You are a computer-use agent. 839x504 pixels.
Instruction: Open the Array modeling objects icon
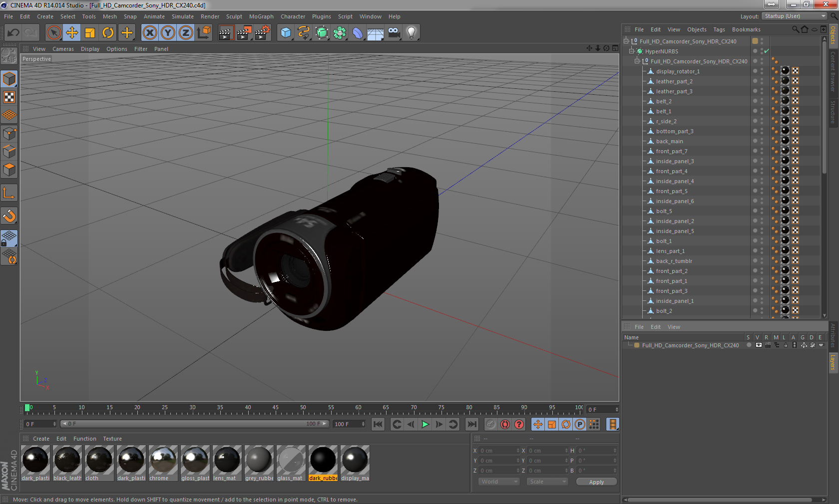coord(340,33)
